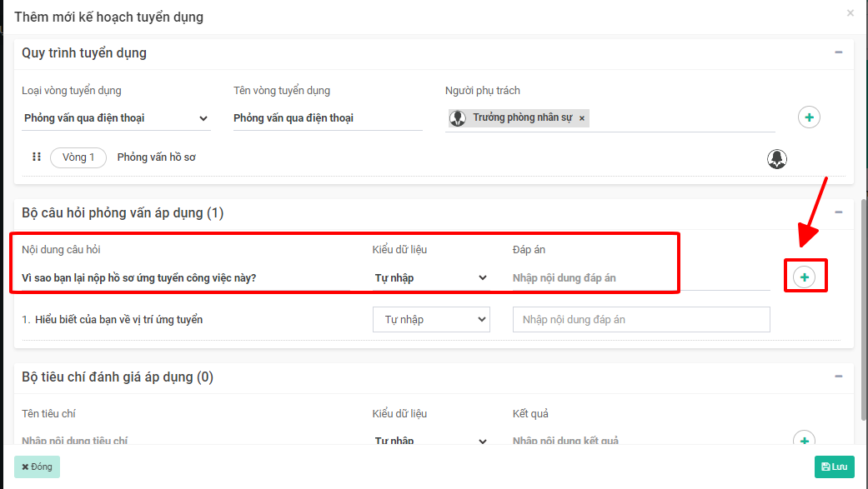Open the Loại vòng tuyển dụng dropdown

click(116, 118)
